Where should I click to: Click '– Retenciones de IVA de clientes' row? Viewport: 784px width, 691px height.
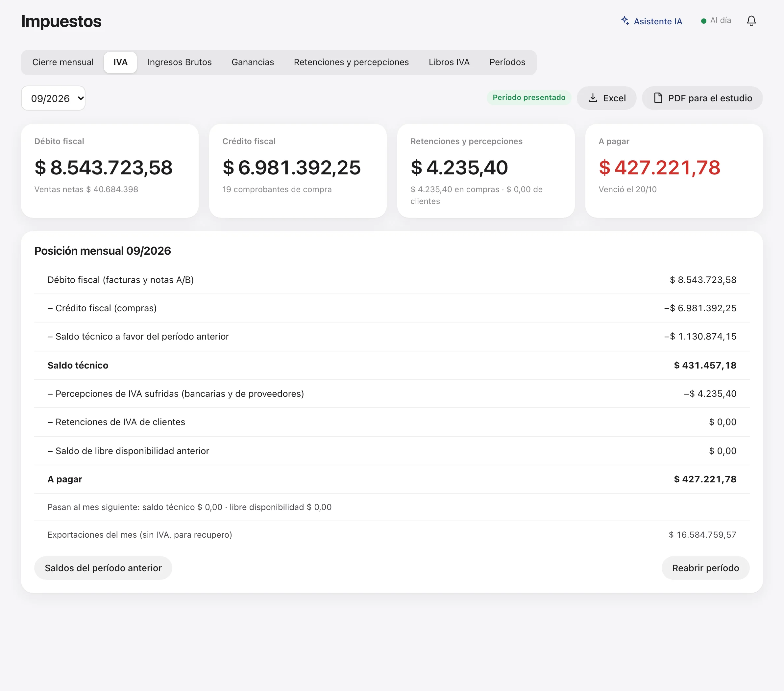coord(392,422)
